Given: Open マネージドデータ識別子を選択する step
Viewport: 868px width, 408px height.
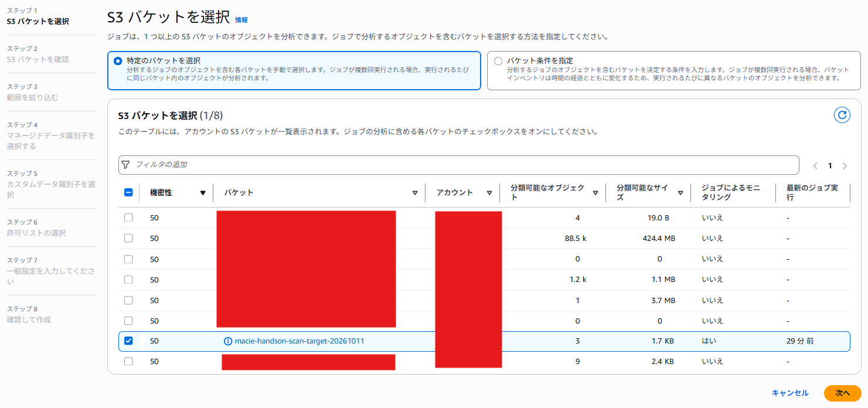Looking at the screenshot, I should pos(50,141).
